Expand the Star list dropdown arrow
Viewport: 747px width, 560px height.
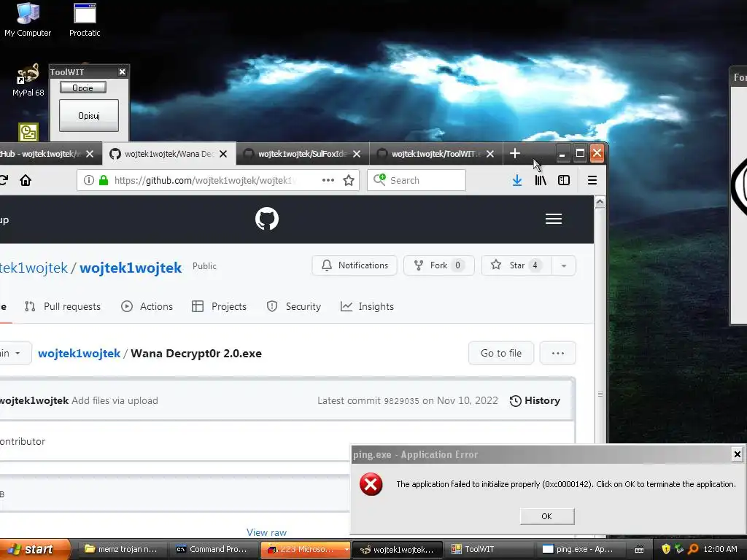click(x=564, y=265)
